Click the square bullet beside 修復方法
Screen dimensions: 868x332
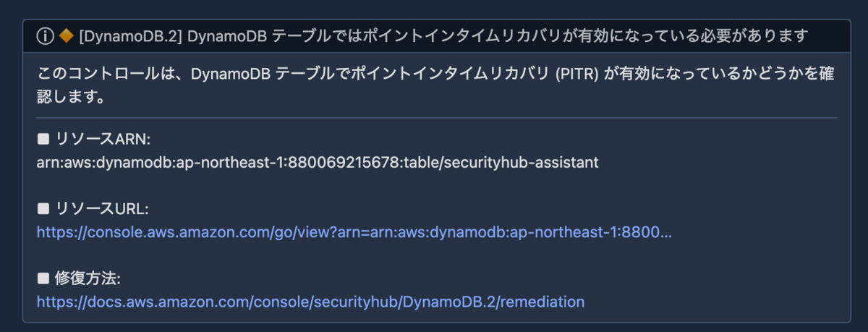pos(43,278)
